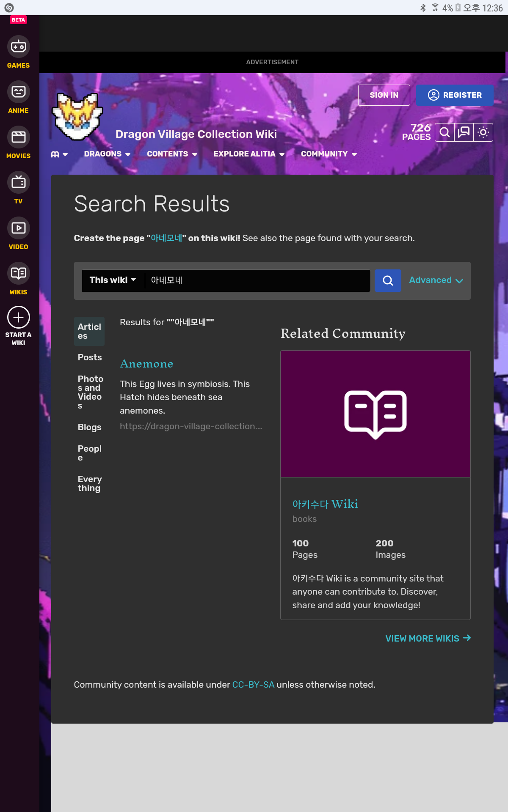Expand Advanced search options
Image resolution: width=508 pixels, height=812 pixels.
click(x=436, y=280)
